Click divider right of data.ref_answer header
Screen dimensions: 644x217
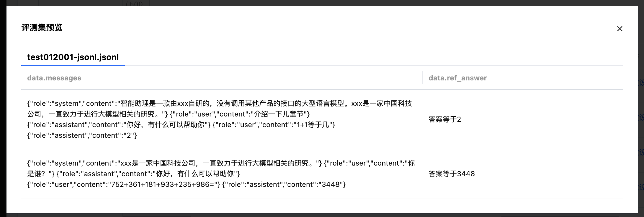coord(623,77)
